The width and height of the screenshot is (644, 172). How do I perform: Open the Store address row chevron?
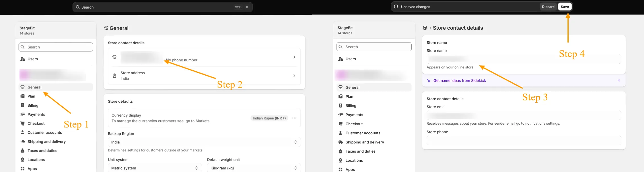pos(294,76)
